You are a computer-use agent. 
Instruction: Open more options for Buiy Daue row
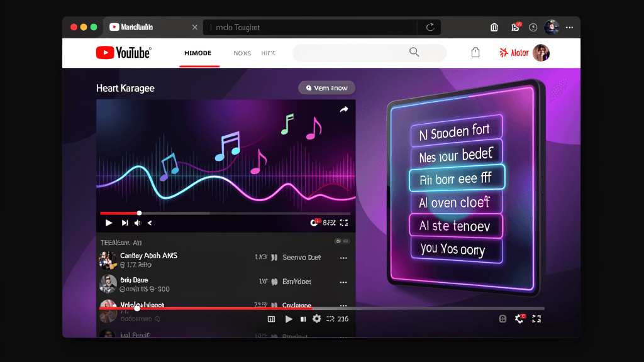[x=343, y=282]
